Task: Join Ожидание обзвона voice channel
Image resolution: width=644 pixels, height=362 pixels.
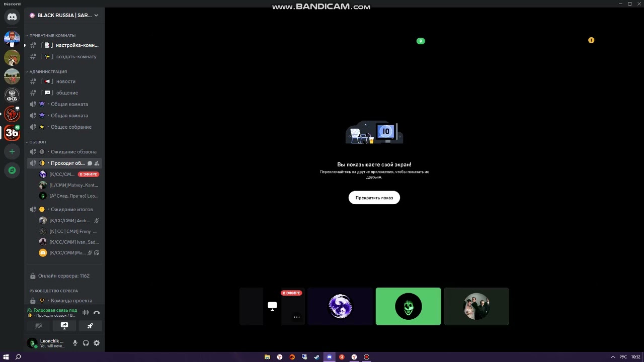Action: (64, 152)
